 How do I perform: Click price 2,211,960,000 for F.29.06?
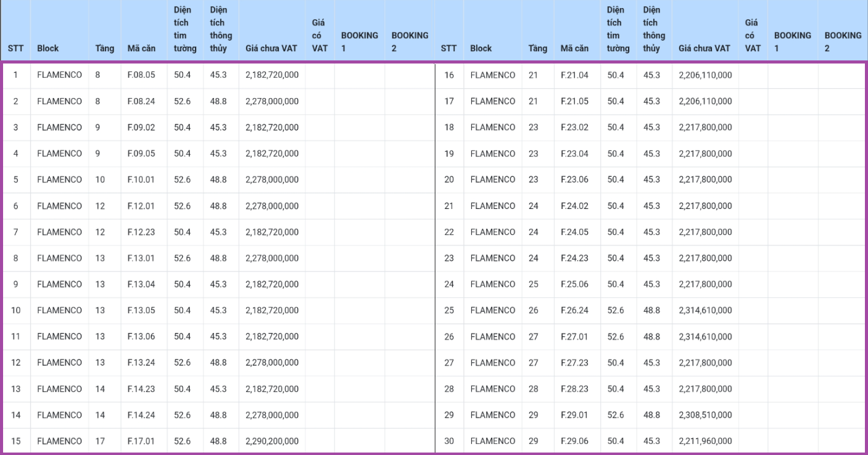point(705,441)
